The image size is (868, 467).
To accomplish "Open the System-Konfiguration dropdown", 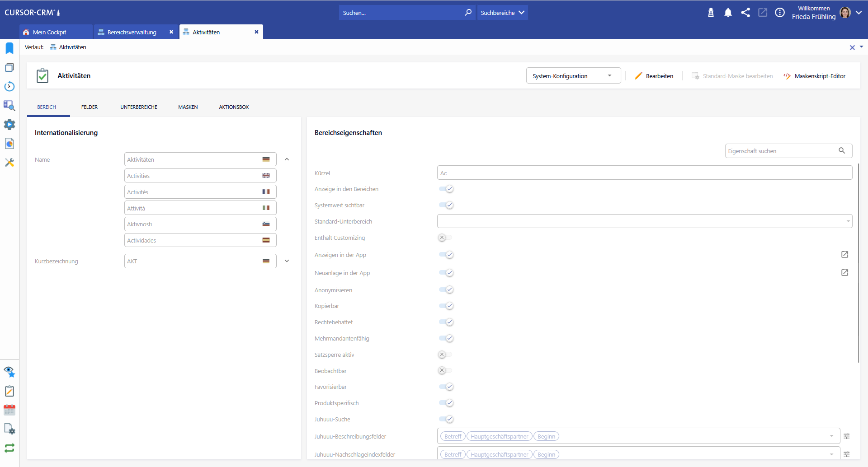I will tap(573, 76).
